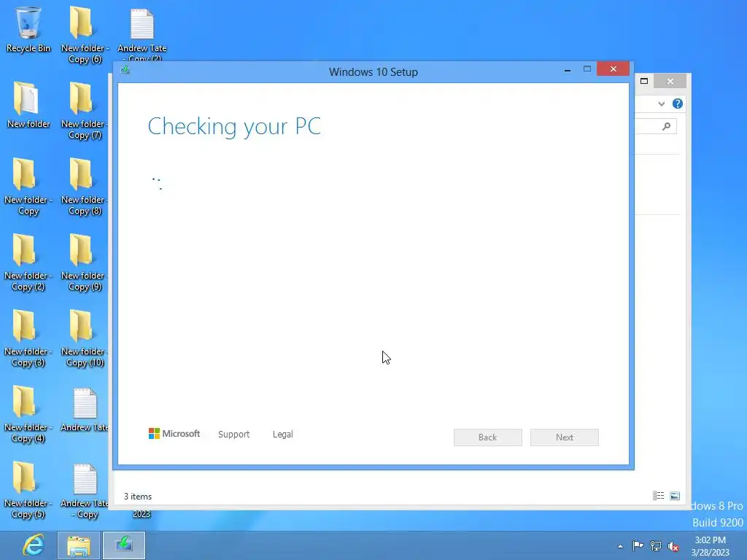Switch the Explorer window to details view

coord(659,496)
